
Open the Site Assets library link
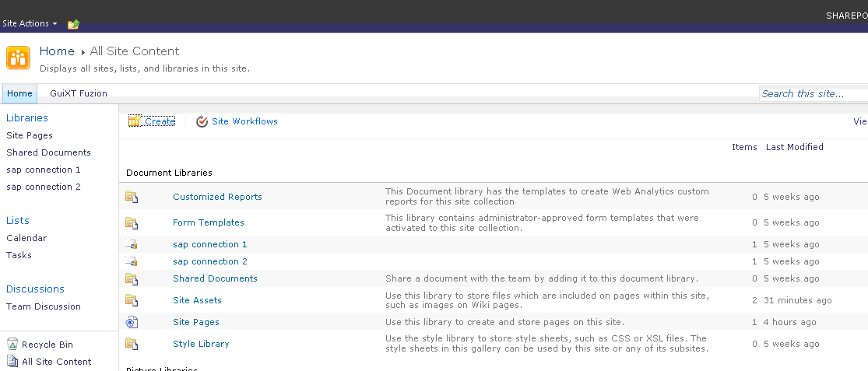(x=198, y=300)
